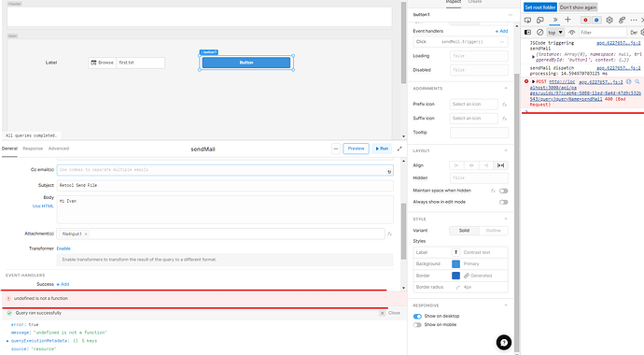Click the Set root folder button
This screenshot has height=355, width=644.
[x=540, y=7]
